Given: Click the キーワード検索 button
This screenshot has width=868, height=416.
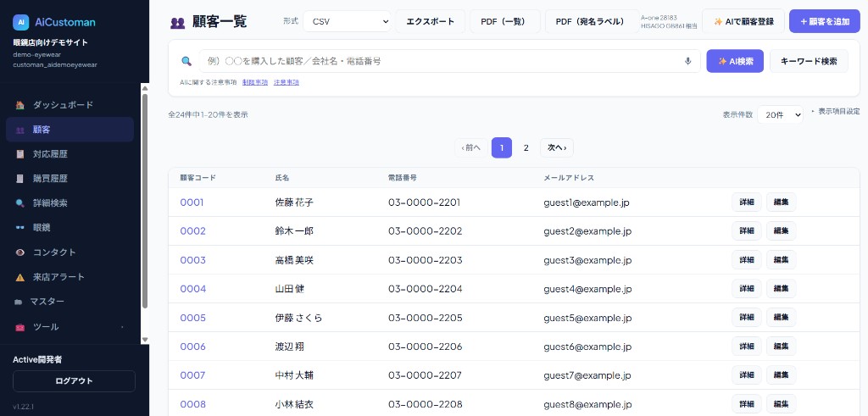Looking at the screenshot, I should (x=809, y=61).
